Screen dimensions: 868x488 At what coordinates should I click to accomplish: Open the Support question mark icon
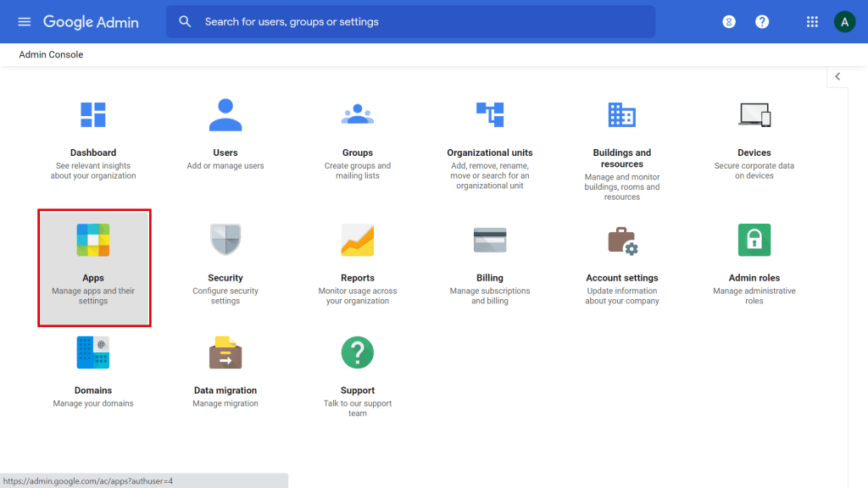pos(358,352)
